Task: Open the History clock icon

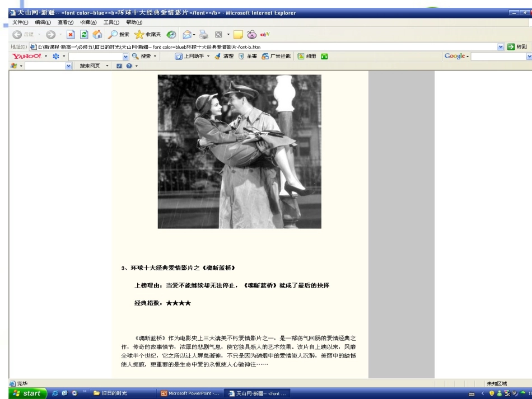Action: [x=171, y=35]
